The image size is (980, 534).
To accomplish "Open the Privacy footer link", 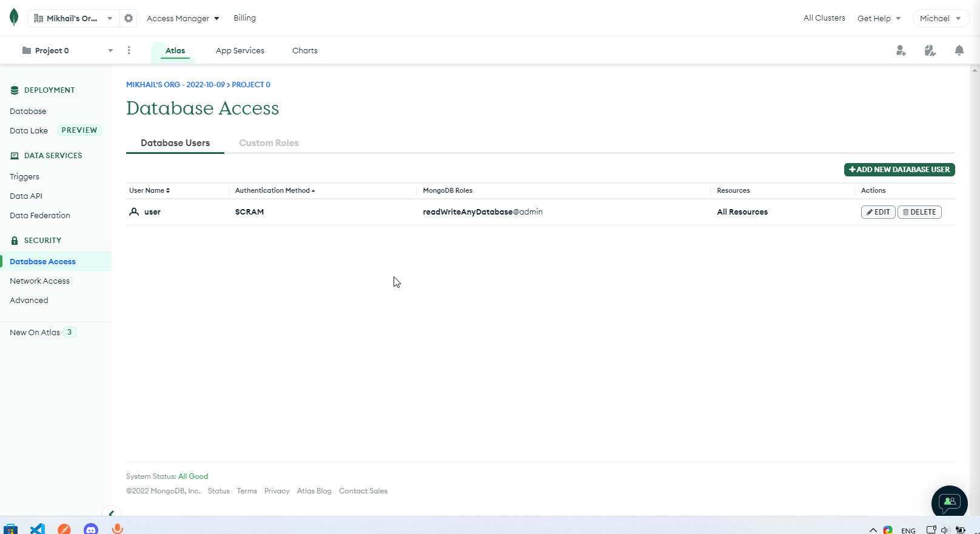I will coord(277,491).
